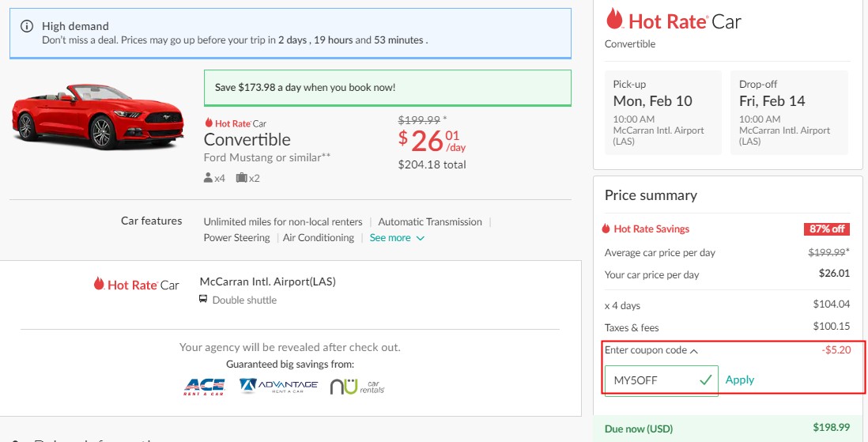
Task: Click the $204.18 total text
Action: (x=432, y=164)
